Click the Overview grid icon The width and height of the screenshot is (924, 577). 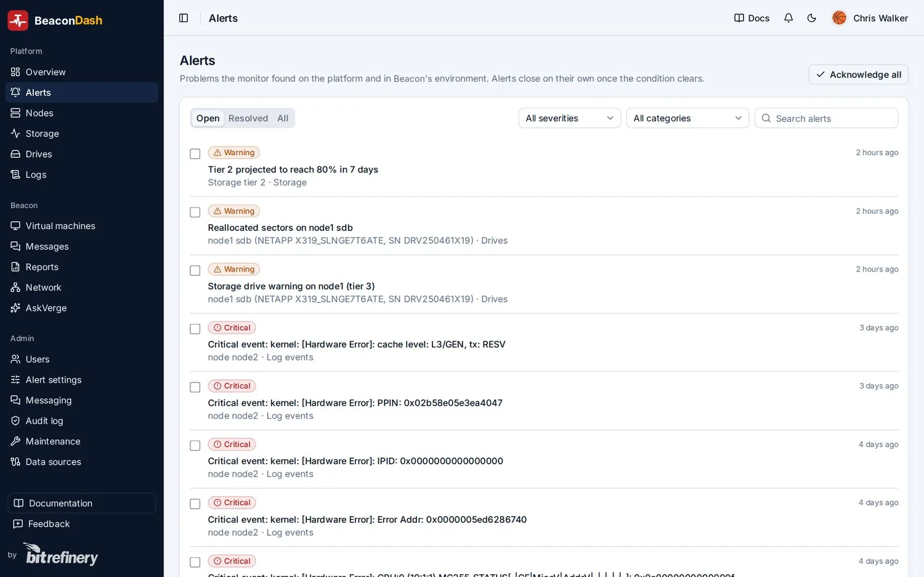[x=15, y=72]
